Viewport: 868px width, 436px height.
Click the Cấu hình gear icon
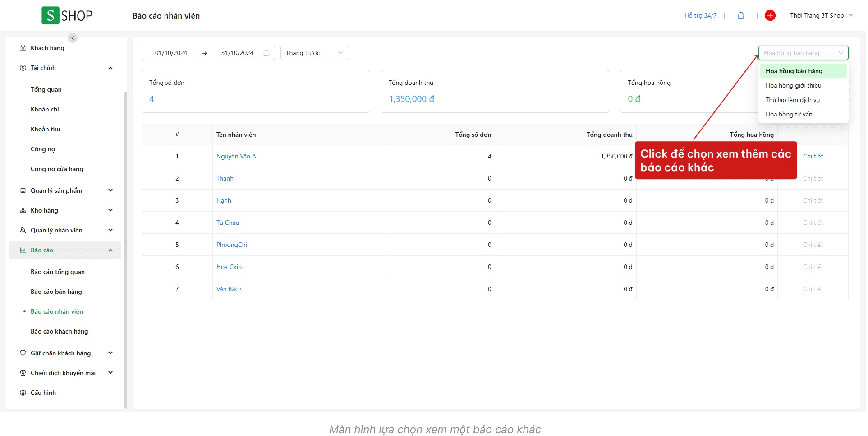[x=23, y=393]
